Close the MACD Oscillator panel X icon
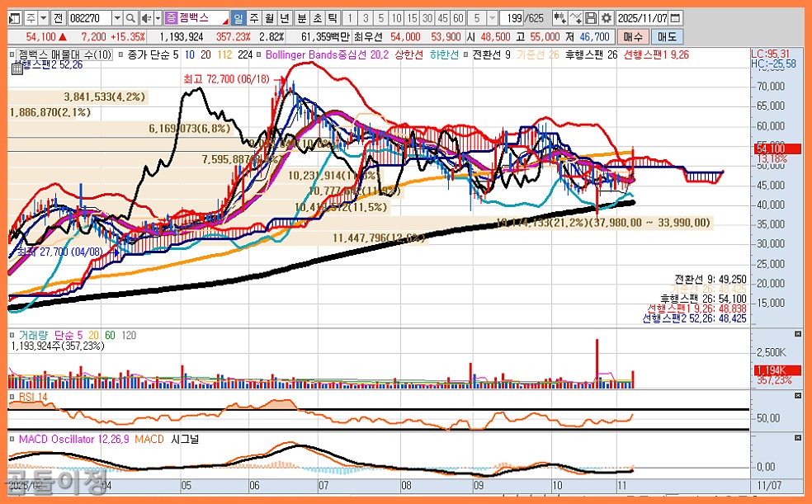Image resolution: width=812 pixels, height=504 pixels. coord(797,438)
